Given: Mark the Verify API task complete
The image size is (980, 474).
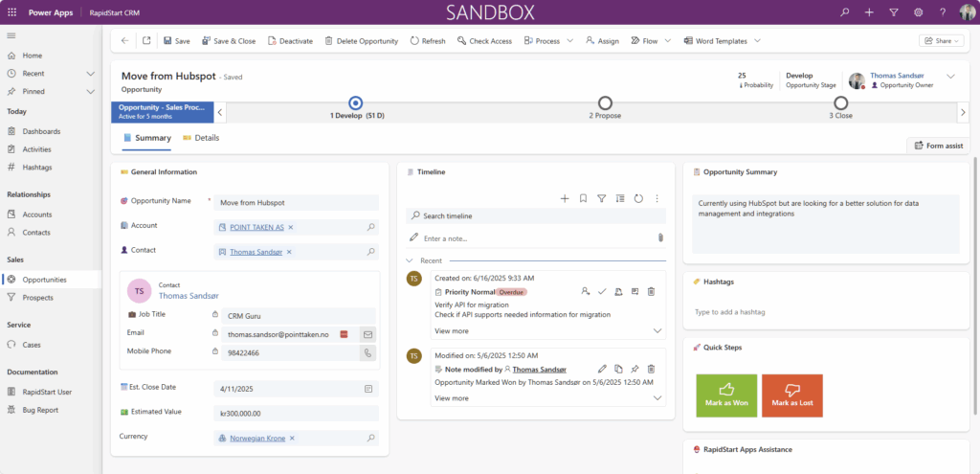Looking at the screenshot, I should point(602,291).
